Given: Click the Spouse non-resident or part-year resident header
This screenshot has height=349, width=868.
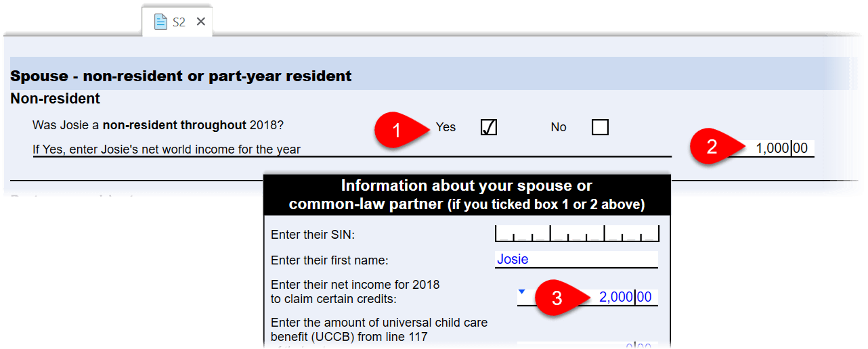Looking at the screenshot, I should 181,76.
